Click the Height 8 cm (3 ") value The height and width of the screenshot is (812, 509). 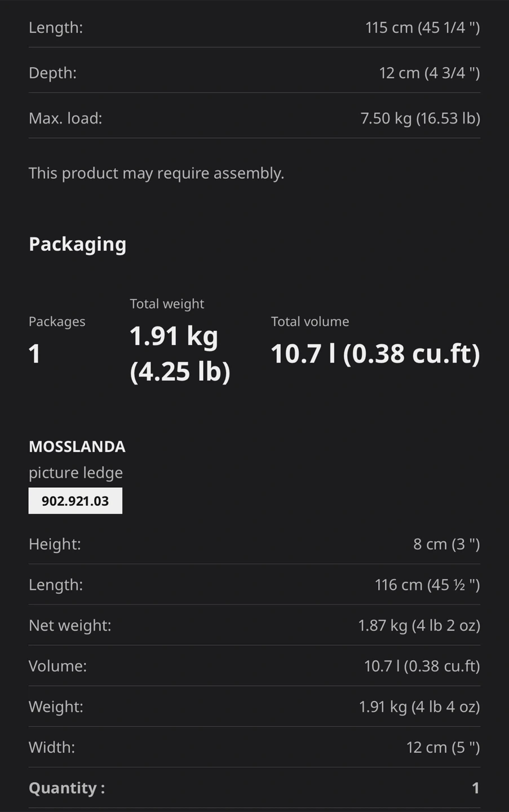pos(446,544)
